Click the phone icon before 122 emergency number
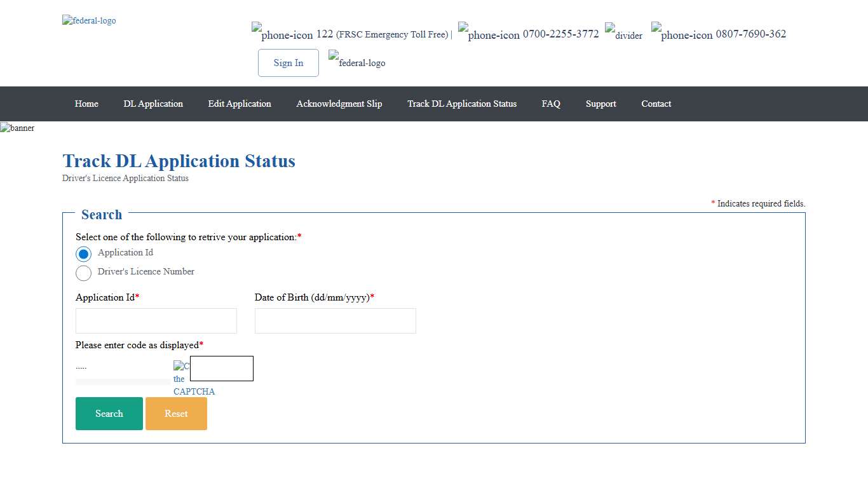The height and width of the screenshot is (488, 868). [x=282, y=32]
